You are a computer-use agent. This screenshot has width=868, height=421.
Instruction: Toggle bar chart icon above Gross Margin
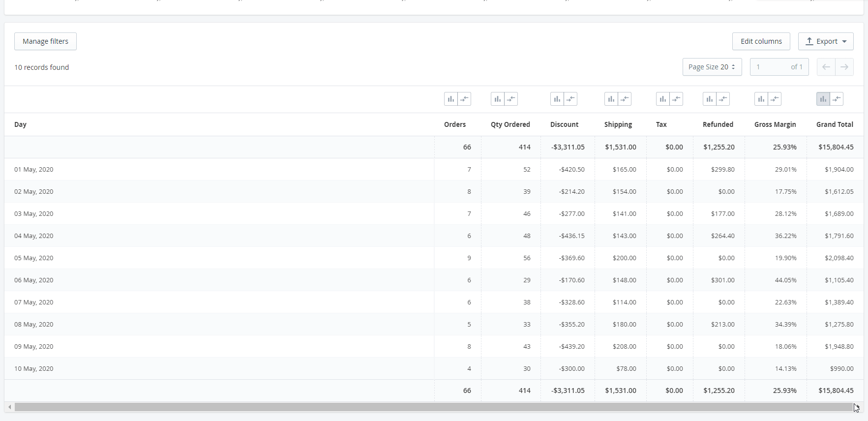pos(761,99)
